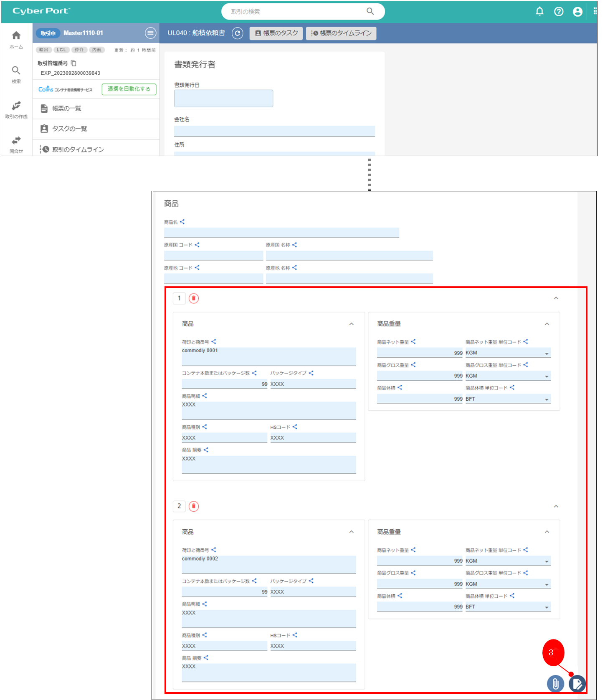Open 商品ネット重量 単位コード dropdown in item 2
This screenshot has width=605, height=700.
(547, 561)
